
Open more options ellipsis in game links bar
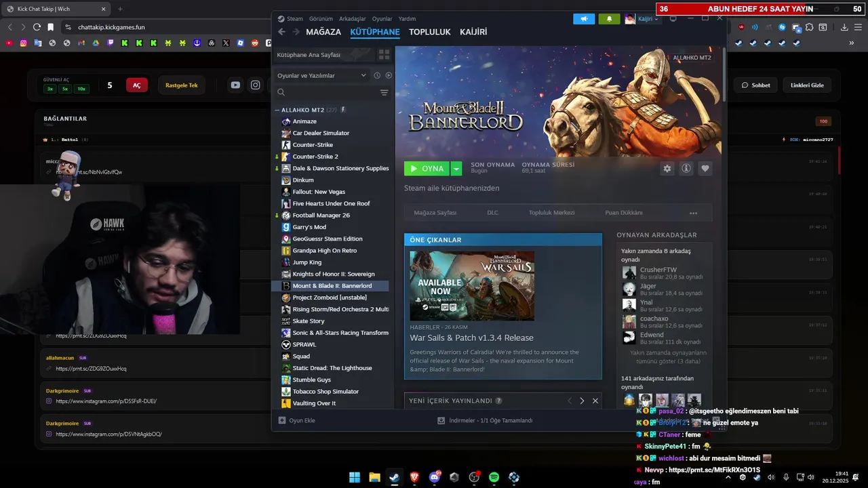tap(693, 213)
